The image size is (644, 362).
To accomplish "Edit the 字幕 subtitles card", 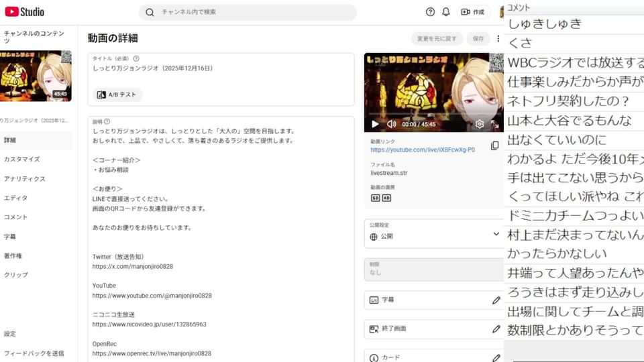I will [496, 300].
